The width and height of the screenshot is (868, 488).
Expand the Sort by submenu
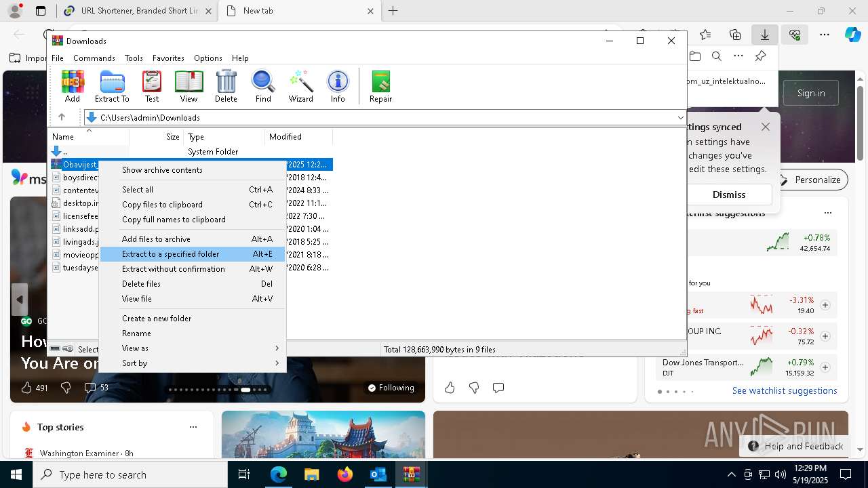click(193, 363)
